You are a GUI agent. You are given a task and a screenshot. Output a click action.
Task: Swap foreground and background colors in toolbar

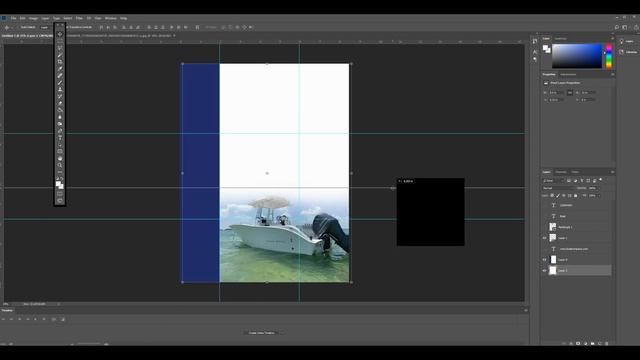point(62,179)
